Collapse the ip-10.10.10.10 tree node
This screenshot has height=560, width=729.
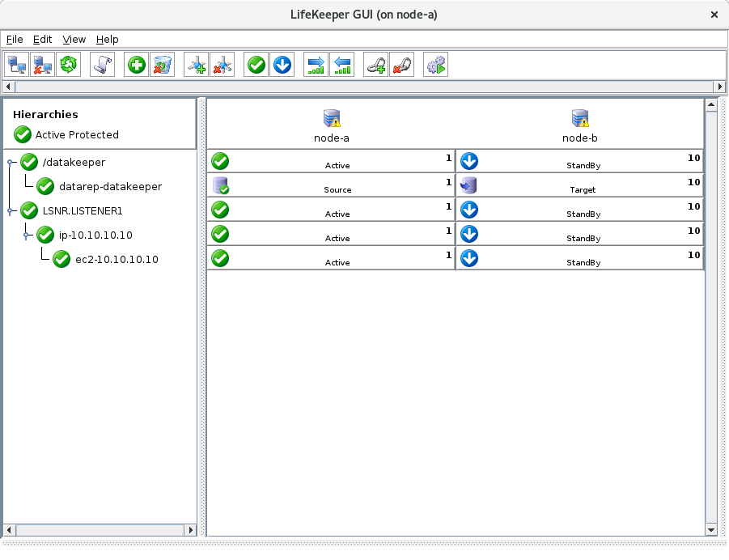(x=26, y=235)
